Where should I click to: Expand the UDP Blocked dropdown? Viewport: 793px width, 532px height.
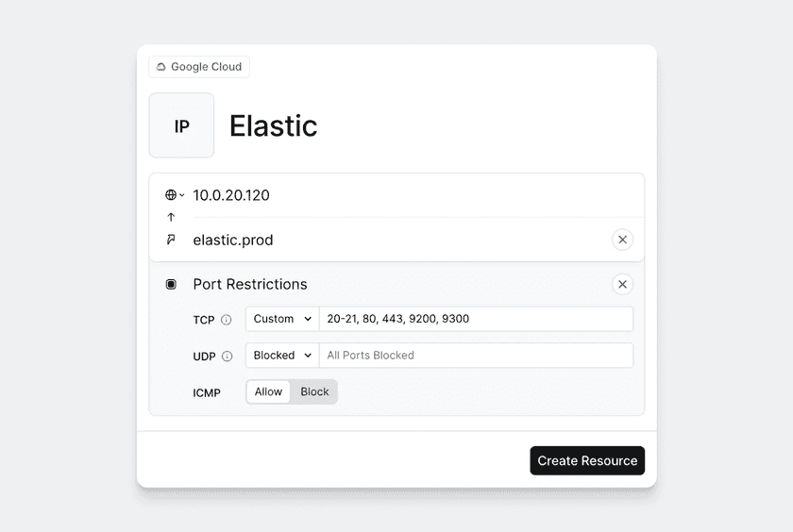coord(282,356)
